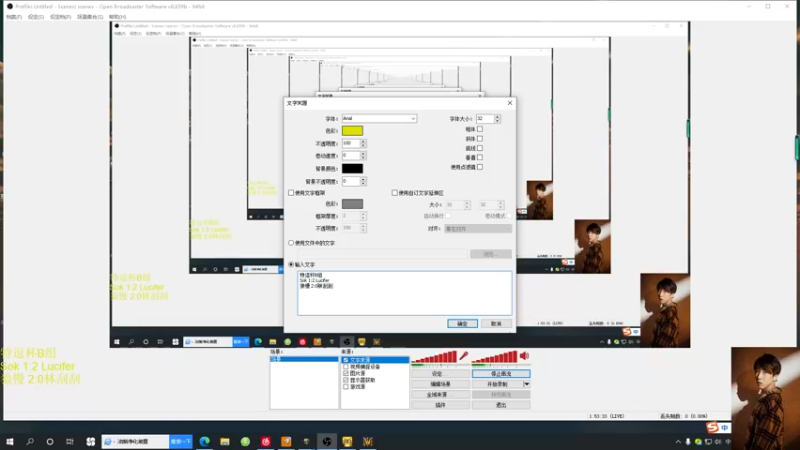Click the 确定 confirm button in dialog
The height and width of the screenshot is (450, 800).
click(462, 323)
